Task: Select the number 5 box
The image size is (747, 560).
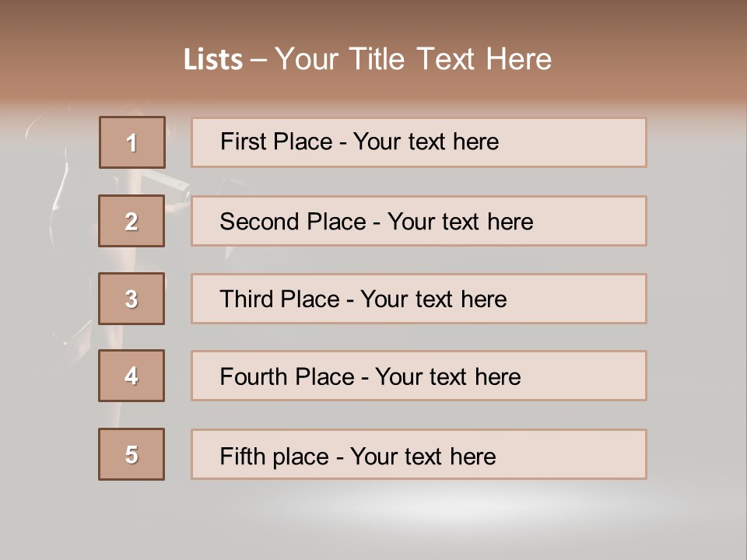Action: (132, 454)
